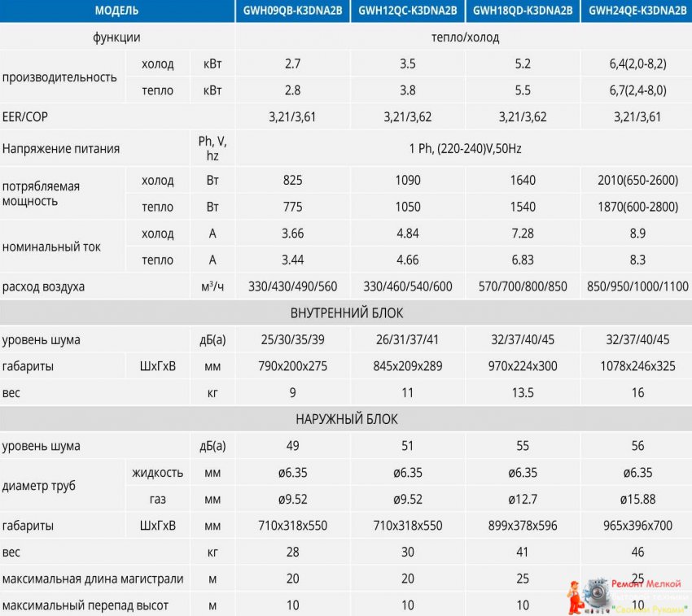This screenshot has height=616, width=692.
Task: Click the 6,4(2,0-8,2) cooling capacity cell
Action: coord(637,63)
